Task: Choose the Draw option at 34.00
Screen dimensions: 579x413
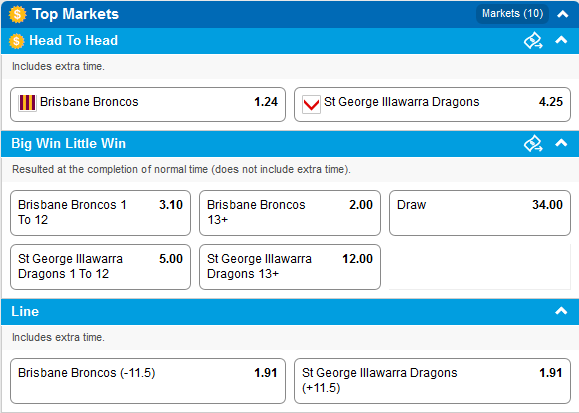Action: 480,213
